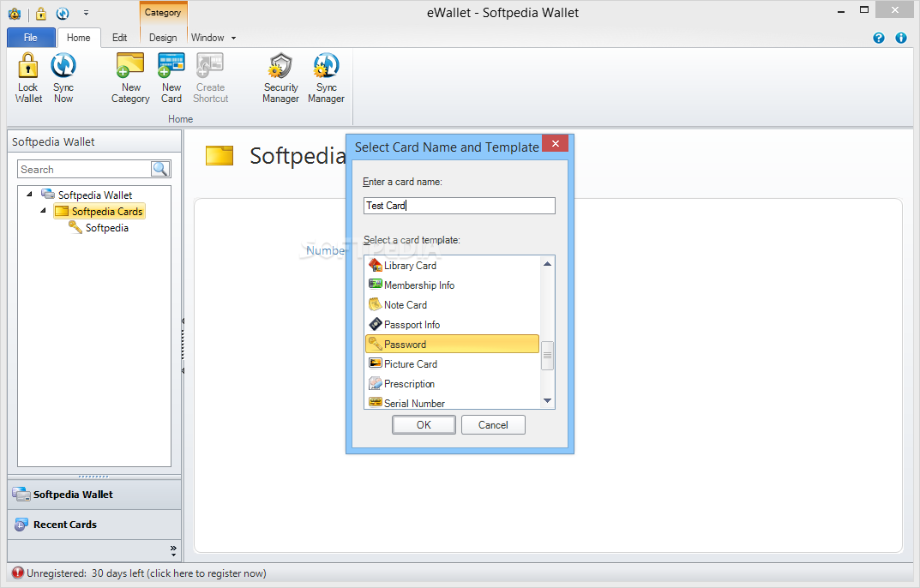Click the blue info about icon
920x588 pixels.
tap(901, 39)
